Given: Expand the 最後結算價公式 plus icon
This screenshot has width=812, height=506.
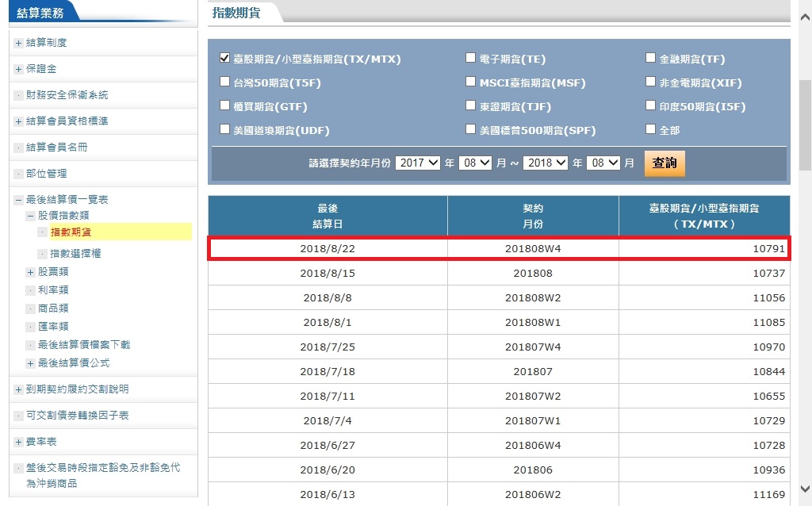Looking at the screenshot, I should pos(31,363).
